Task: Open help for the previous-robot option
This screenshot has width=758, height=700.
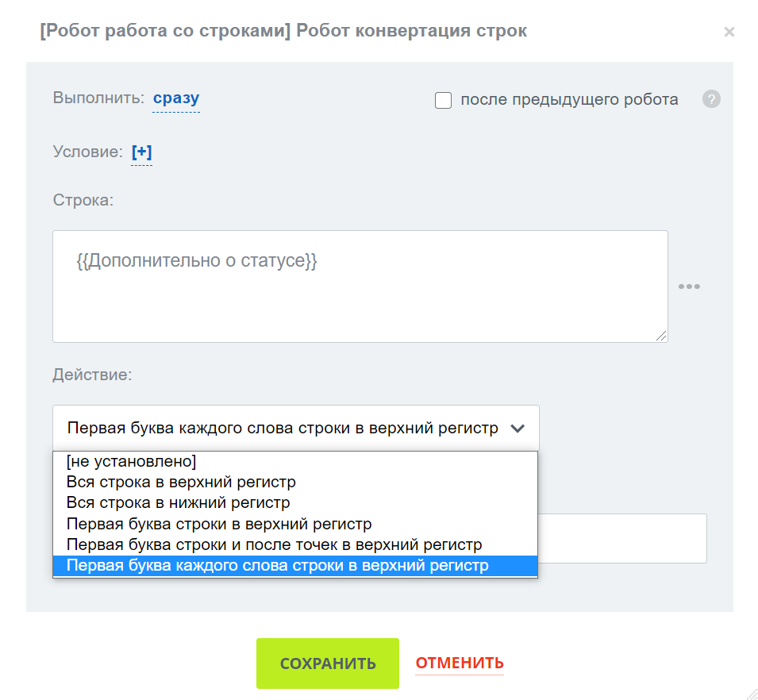Action: [x=711, y=100]
